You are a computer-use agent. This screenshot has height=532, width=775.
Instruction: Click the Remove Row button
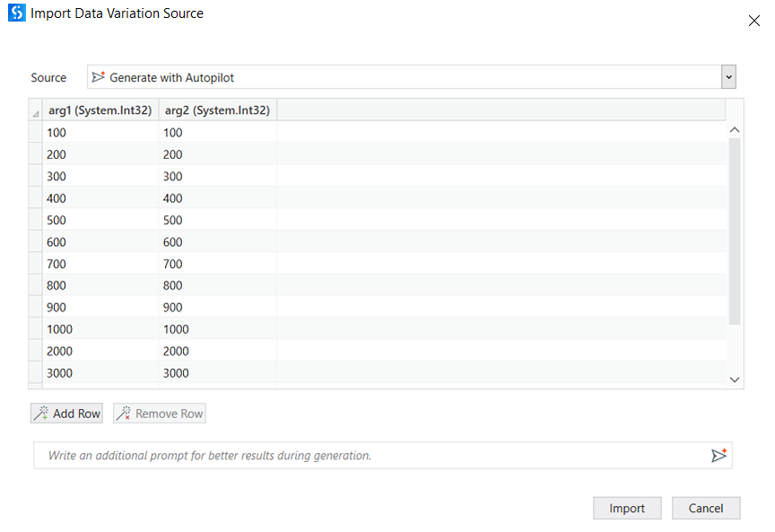pyautogui.click(x=159, y=413)
